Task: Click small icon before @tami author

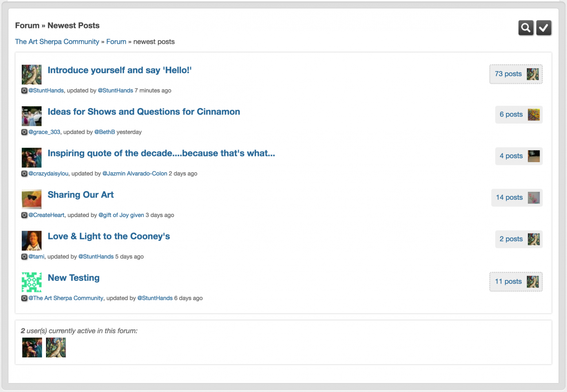Action: coord(24,256)
